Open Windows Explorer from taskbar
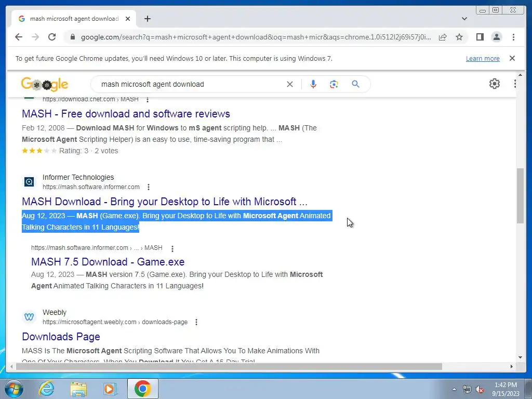 pos(78,389)
